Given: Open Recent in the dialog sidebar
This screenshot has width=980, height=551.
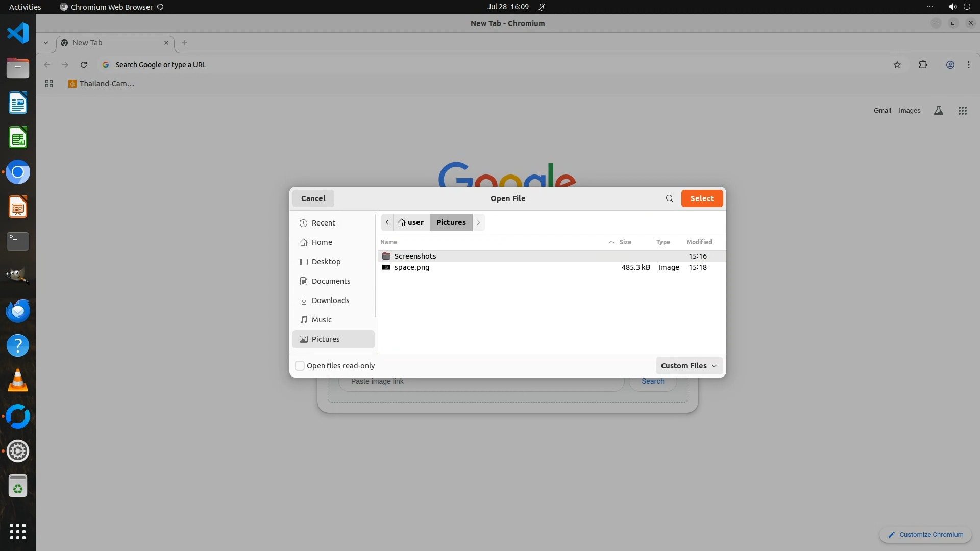Looking at the screenshot, I should coord(323,223).
